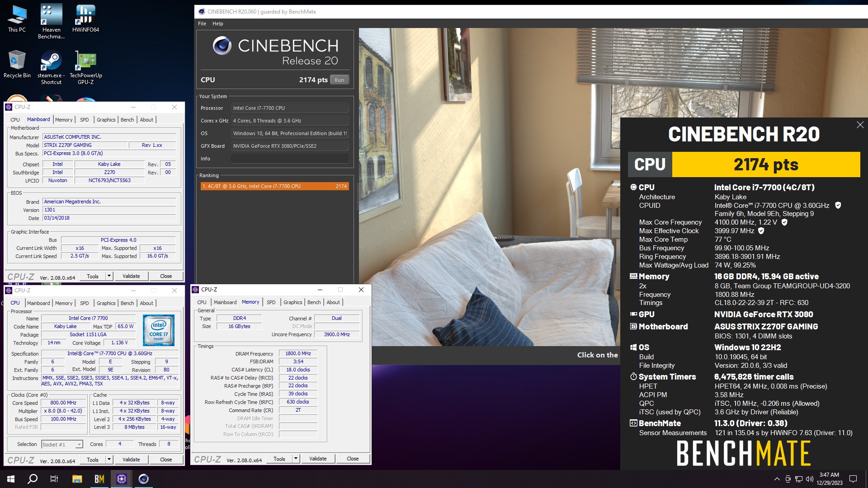Viewport: 868px width, 488px height.
Task: Open the volume speaker tray icon
Action: coord(809,479)
